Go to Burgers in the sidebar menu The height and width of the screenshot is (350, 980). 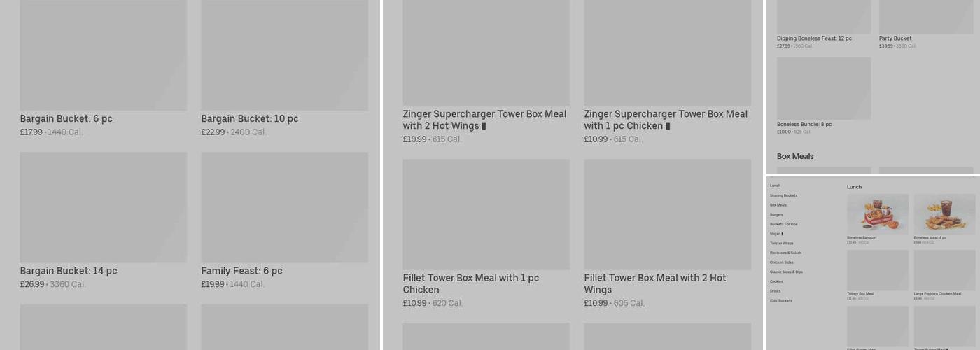[x=776, y=215]
